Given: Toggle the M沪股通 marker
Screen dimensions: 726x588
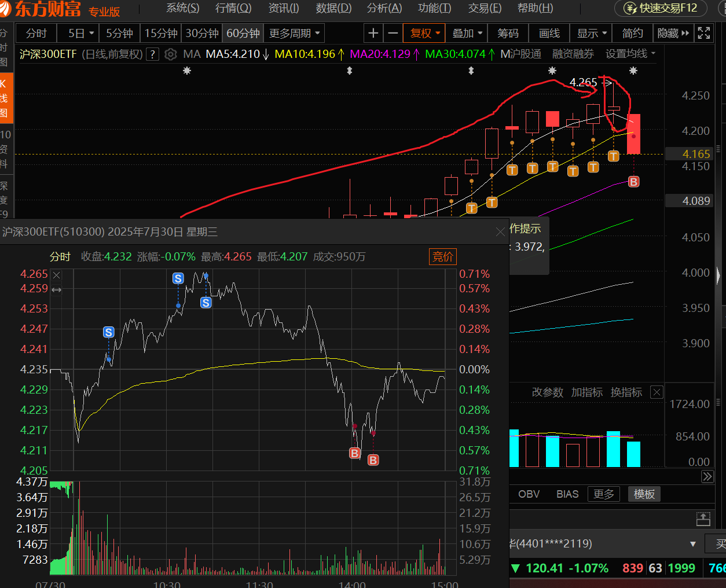Looking at the screenshot, I should (x=520, y=54).
